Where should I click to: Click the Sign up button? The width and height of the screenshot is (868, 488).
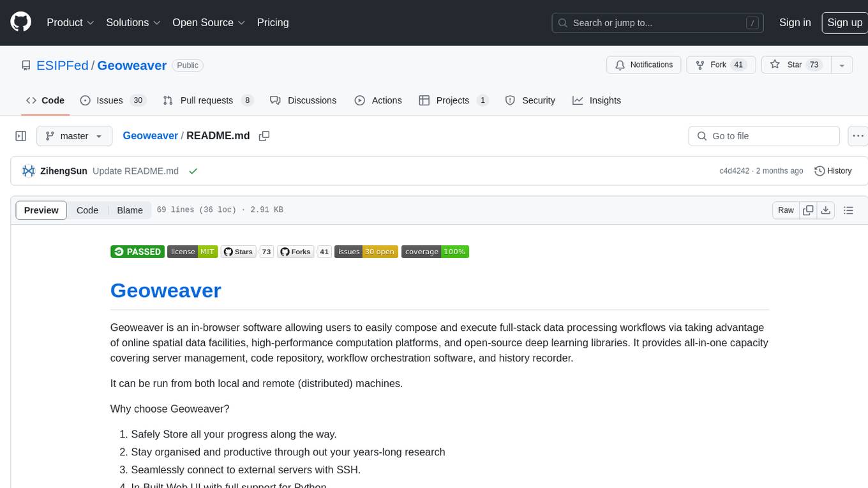point(844,22)
